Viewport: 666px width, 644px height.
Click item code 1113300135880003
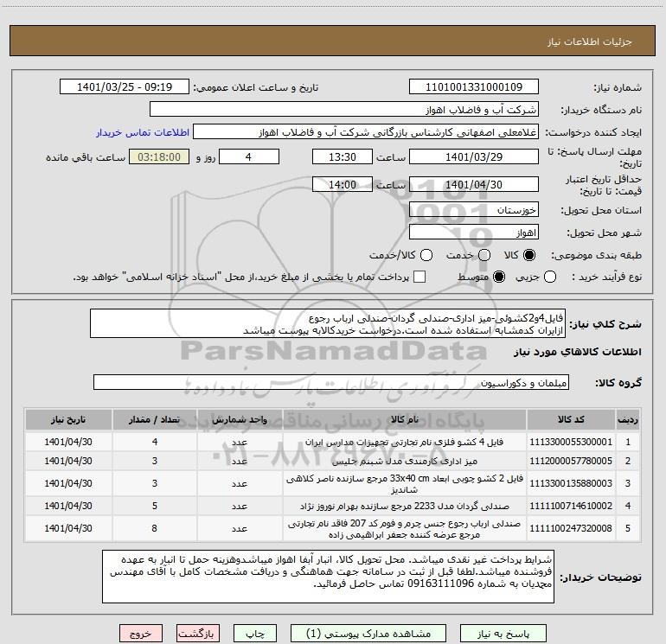click(x=571, y=483)
